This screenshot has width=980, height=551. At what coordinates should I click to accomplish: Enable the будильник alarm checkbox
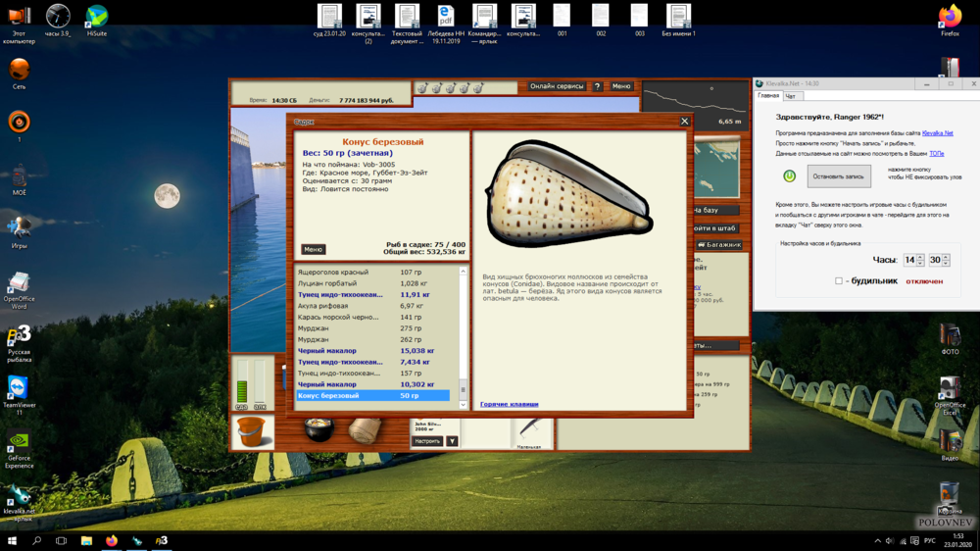(x=839, y=280)
